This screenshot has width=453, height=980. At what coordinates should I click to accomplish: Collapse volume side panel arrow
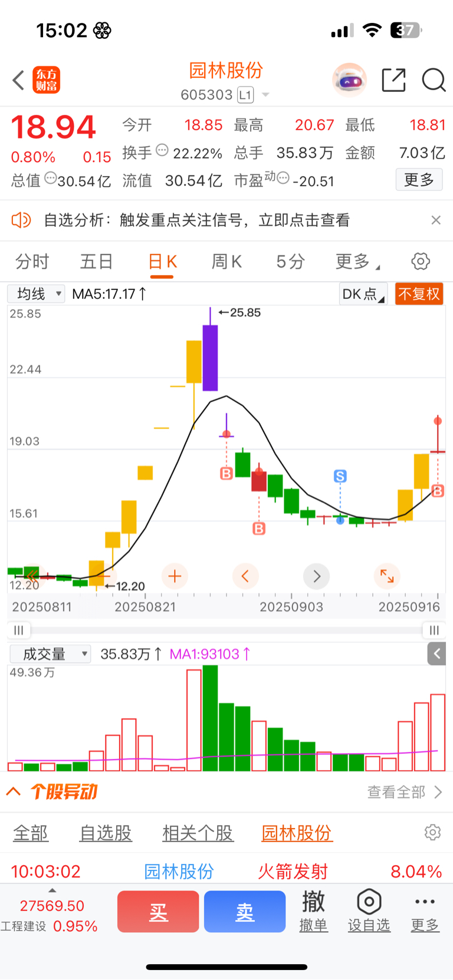(436, 654)
